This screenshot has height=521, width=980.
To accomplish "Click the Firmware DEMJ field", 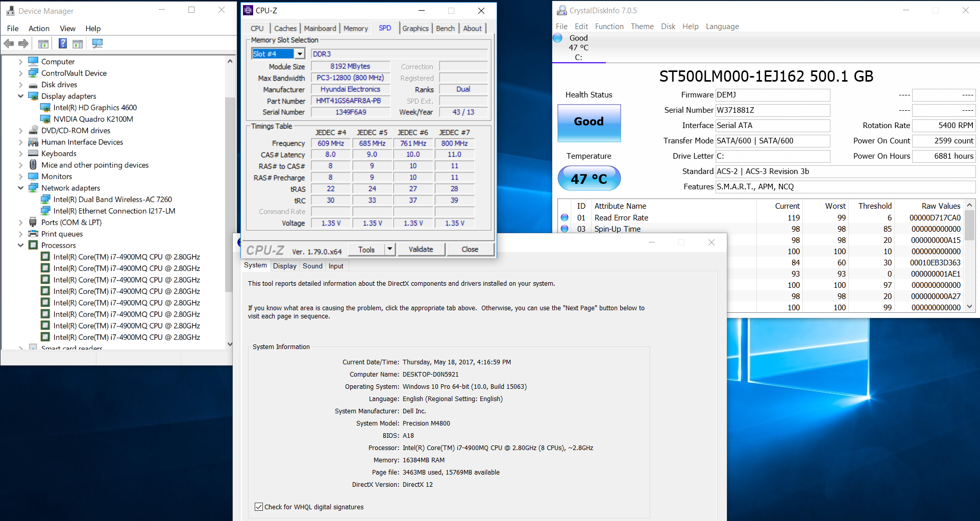I will [773, 95].
